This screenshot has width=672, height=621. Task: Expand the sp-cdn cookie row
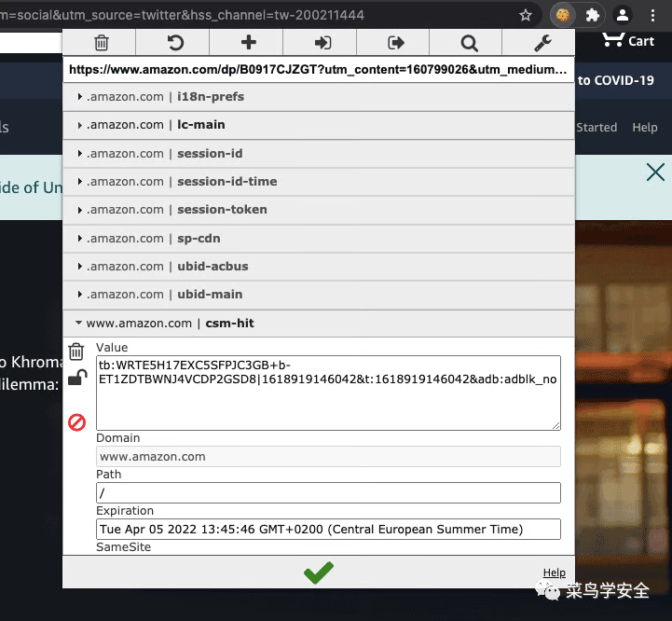(319, 239)
